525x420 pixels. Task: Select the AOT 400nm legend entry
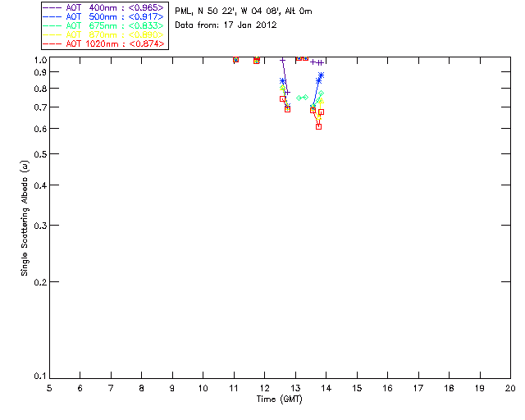click(x=104, y=7)
